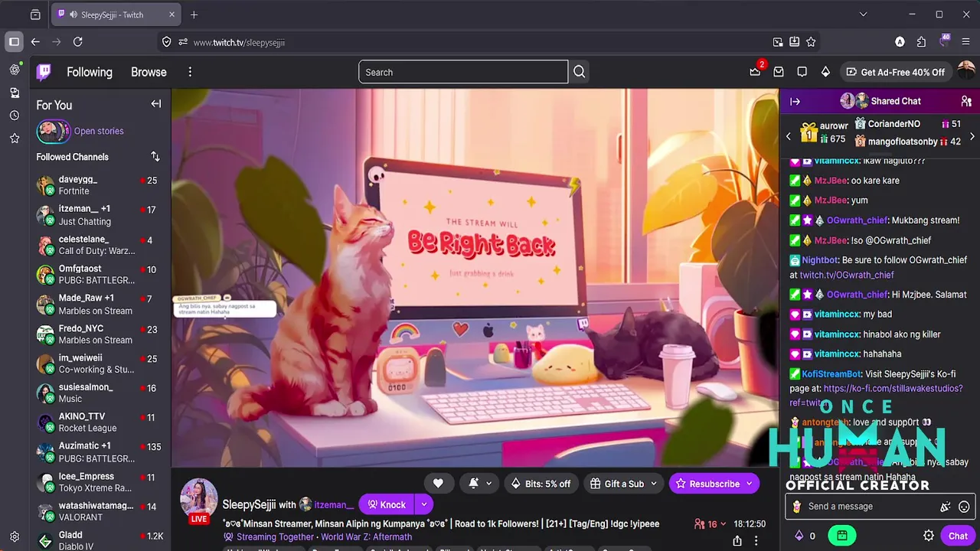The height and width of the screenshot is (551, 980).
Task: Open the Whispers speech bubble icon
Action: click(802, 72)
